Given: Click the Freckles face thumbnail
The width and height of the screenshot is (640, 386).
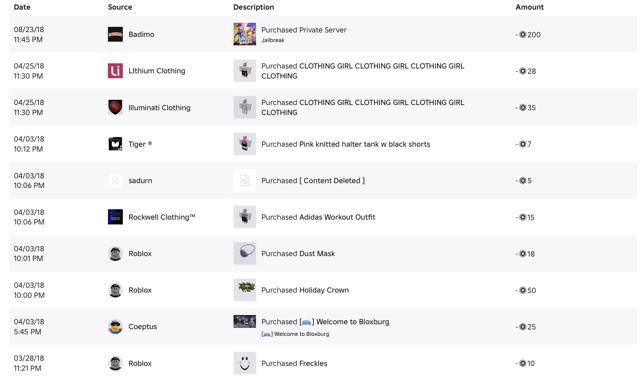Looking at the screenshot, I should coord(244,363).
